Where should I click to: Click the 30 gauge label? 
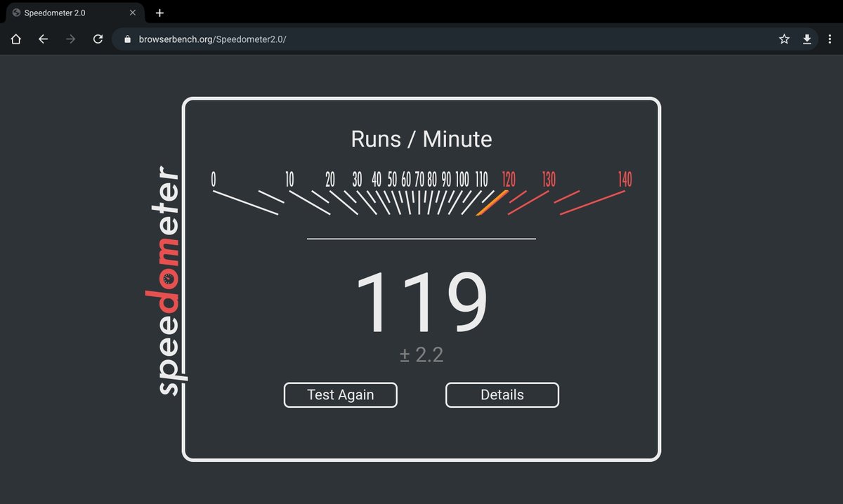click(x=357, y=180)
